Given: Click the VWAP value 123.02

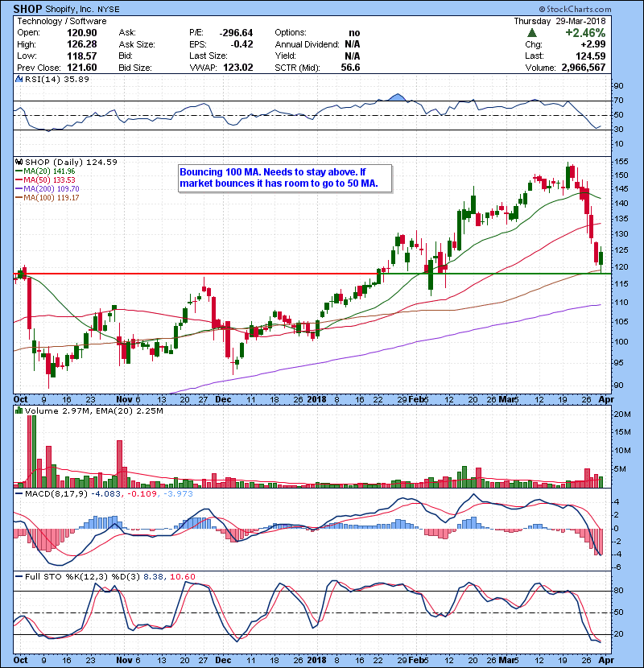Looking at the screenshot, I should tap(237, 68).
